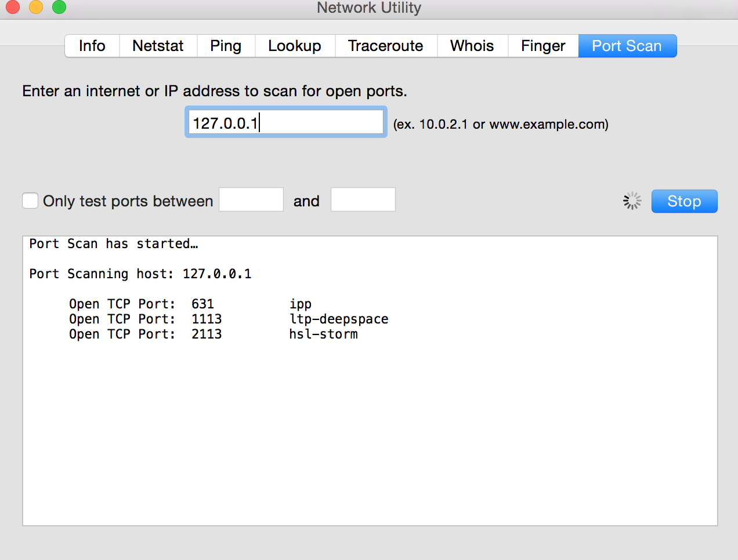Click the spinning progress indicator

[x=632, y=201]
